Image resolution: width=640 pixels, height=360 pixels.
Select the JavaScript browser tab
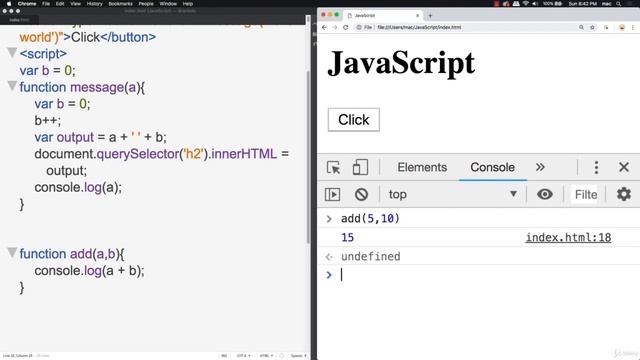(382, 16)
